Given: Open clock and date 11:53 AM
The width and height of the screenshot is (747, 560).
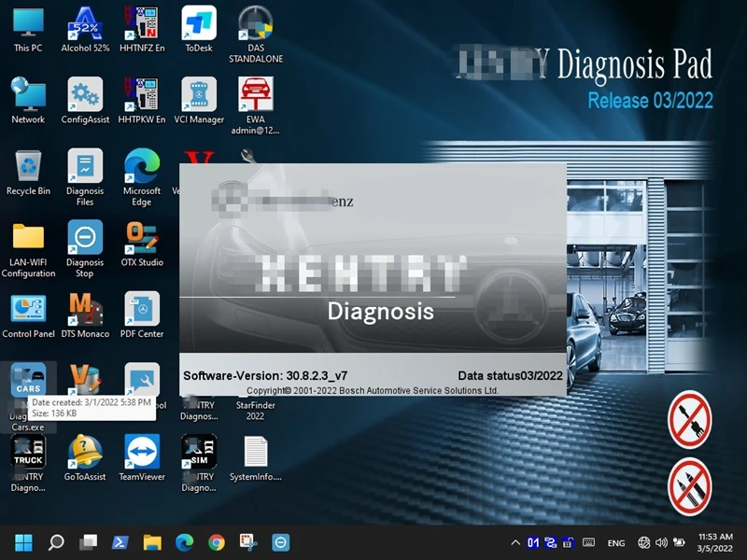Looking at the screenshot, I should pos(715,542).
